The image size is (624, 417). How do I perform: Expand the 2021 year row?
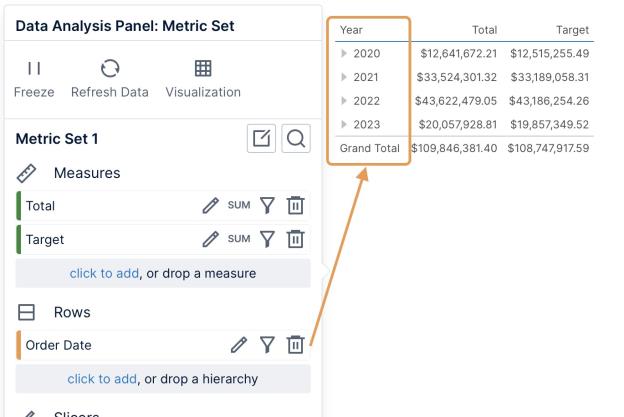[x=345, y=77]
